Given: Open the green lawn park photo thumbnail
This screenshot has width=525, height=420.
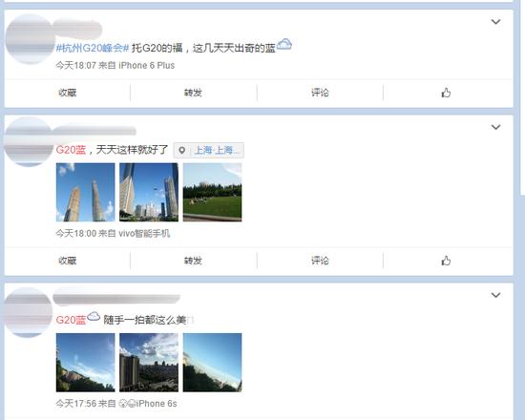Looking at the screenshot, I should coord(212,192).
